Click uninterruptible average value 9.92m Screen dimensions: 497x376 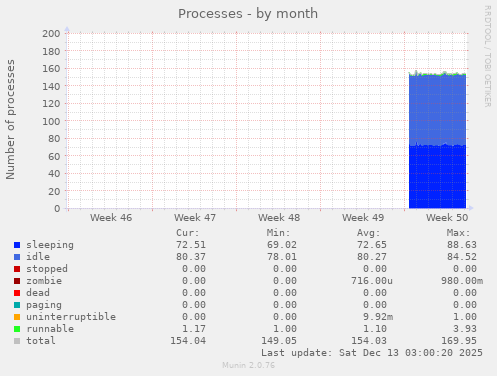click(378, 317)
